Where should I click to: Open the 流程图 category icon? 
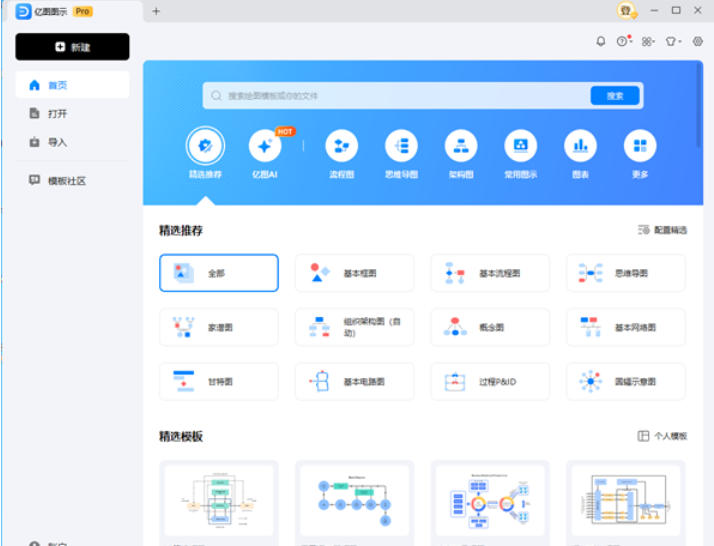coord(342,147)
